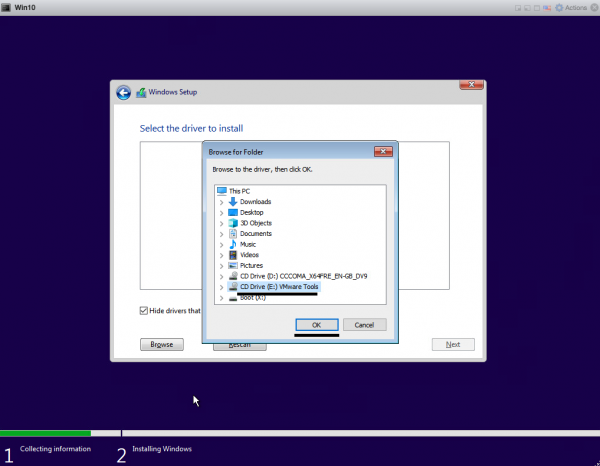Click the Music folder icon
This screenshot has width=600, height=466.
coord(233,244)
